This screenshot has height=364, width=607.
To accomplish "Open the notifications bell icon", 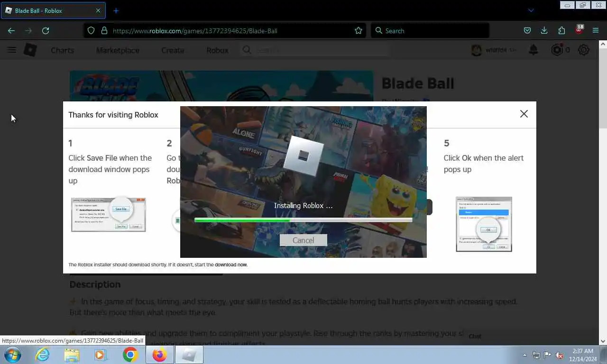I will (x=533, y=50).
